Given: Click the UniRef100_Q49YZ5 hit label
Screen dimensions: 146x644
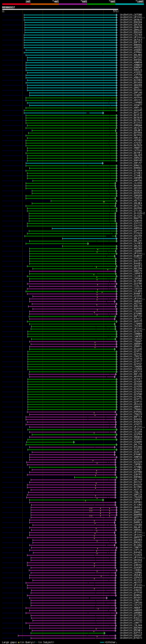Looking at the screenshot, I should coord(131,321).
